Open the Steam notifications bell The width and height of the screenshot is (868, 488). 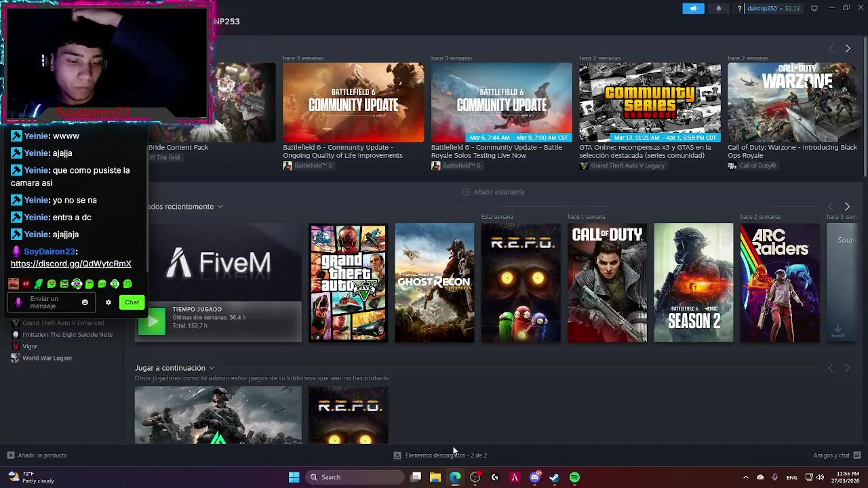tap(719, 8)
